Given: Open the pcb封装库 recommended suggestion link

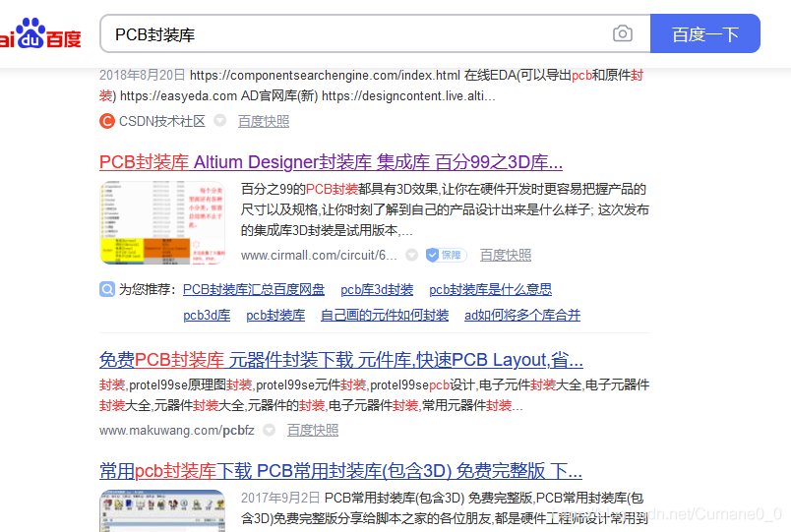Looking at the screenshot, I should 275,315.
